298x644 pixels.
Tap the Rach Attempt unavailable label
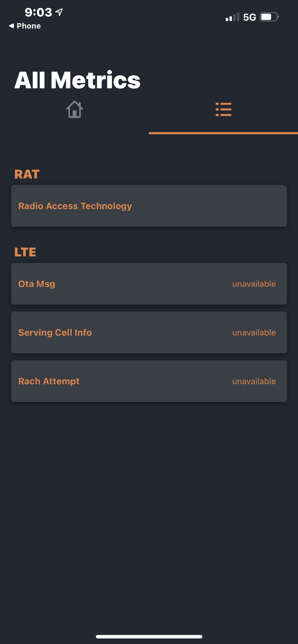tap(254, 381)
